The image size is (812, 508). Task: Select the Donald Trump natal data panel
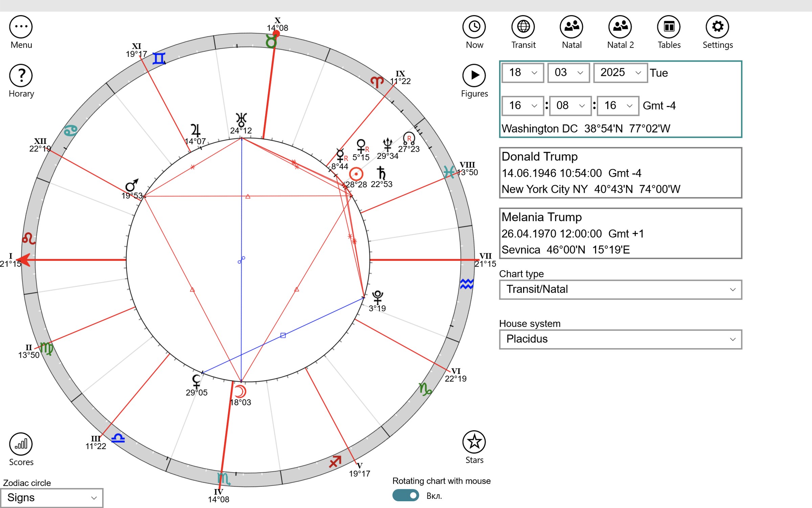[x=620, y=173]
